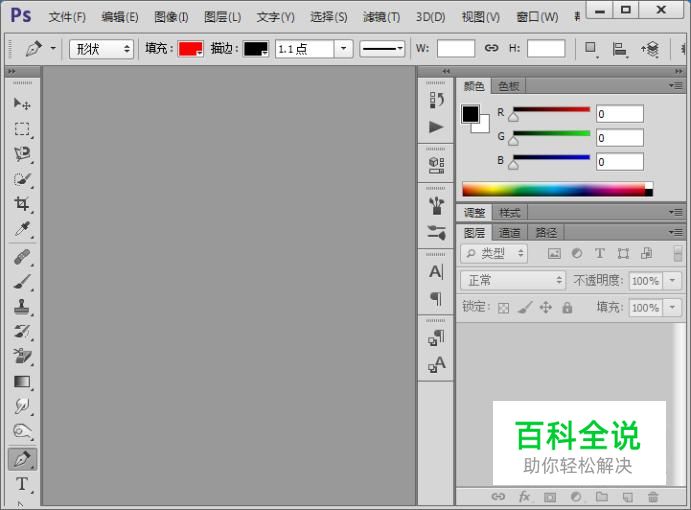Viewport: 691px width, 510px height.
Task: Switch to the 色板 tab
Action: (x=508, y=86)
